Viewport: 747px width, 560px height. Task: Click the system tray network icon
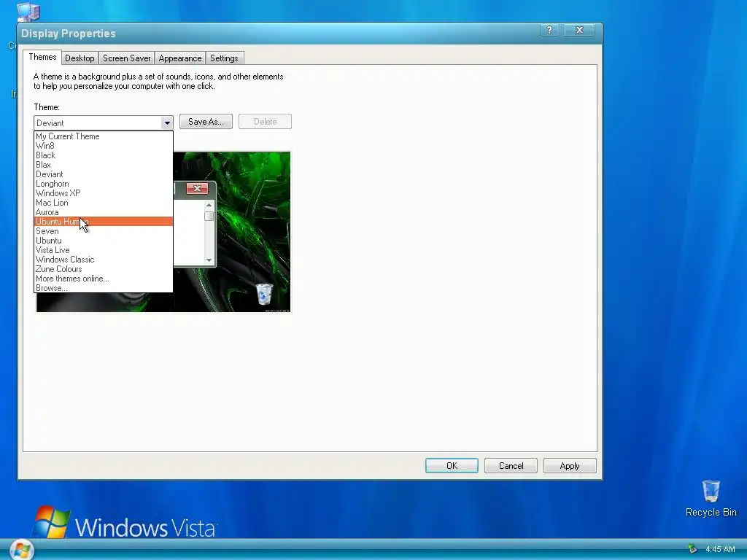coord(692,549)
